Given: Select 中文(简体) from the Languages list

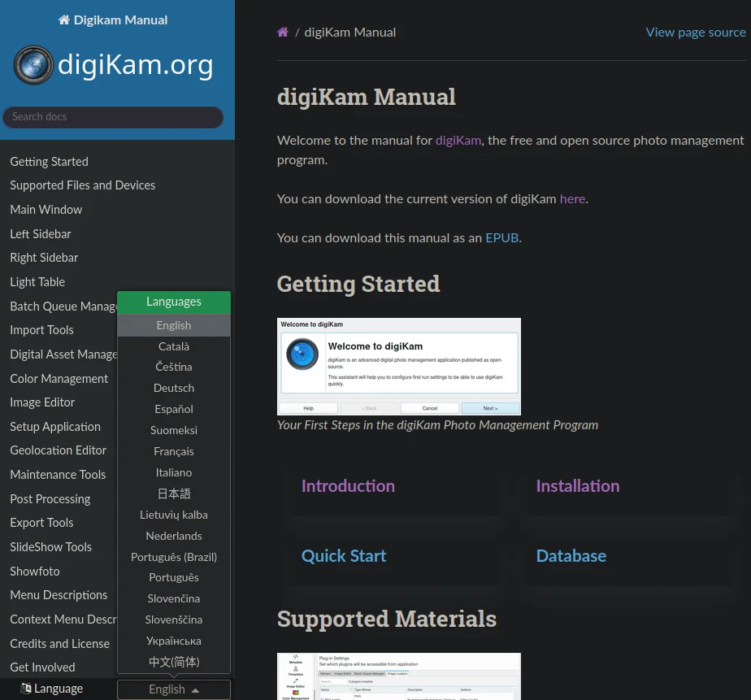Looking at the screenshot, I should [173, 662].
